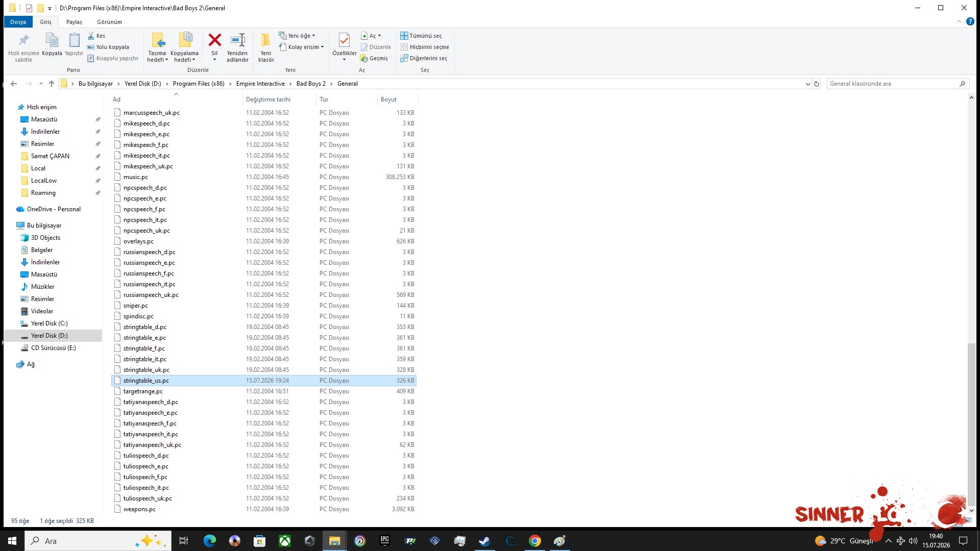Click the Empire Interactive breadcrumb

(x=260, y=84)
